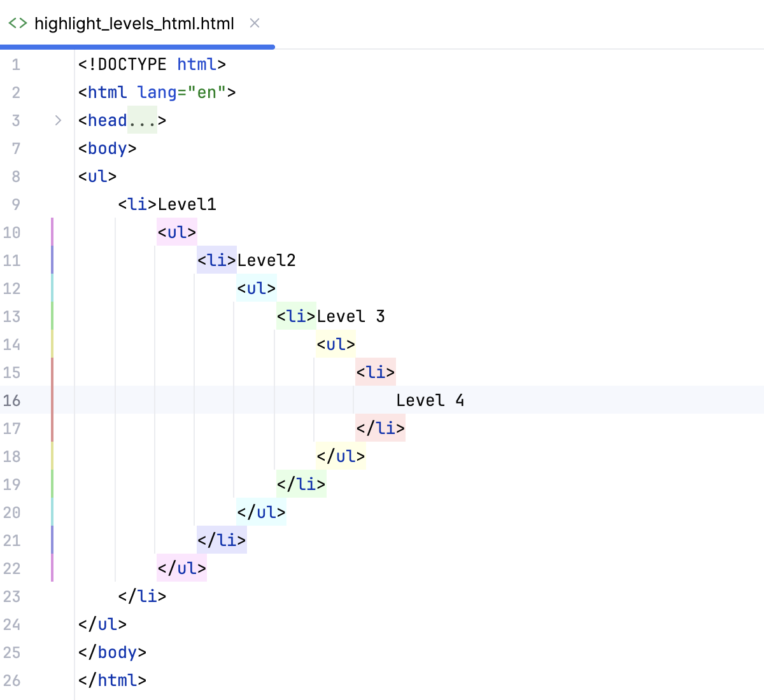Image resolution: width=764 pixels, height=700 pixels.
Task: Click the "en" attribute value
Action: point(207,92)
